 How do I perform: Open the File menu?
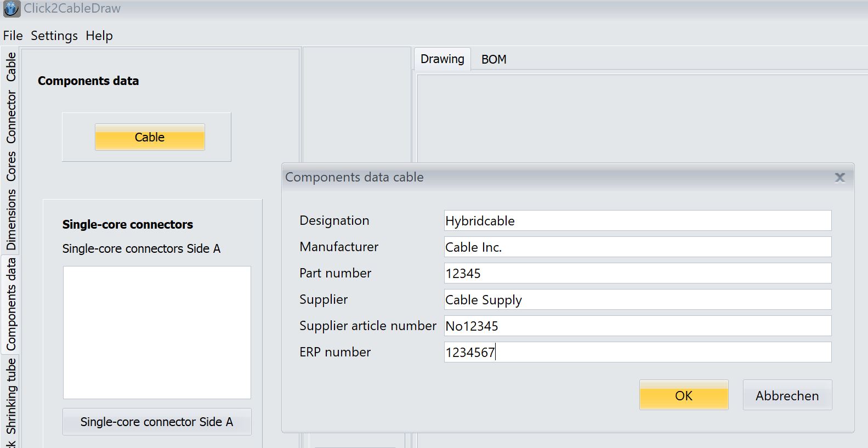tap(13, 36)
